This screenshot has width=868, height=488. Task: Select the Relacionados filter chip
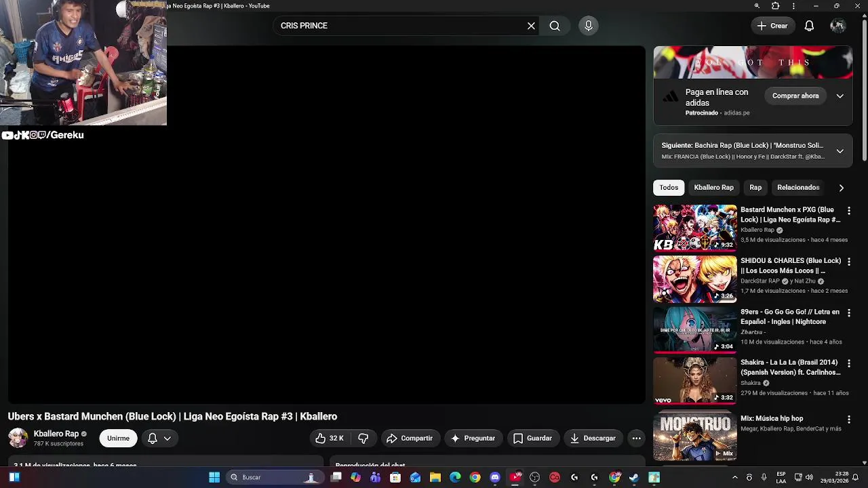point(798,187)
